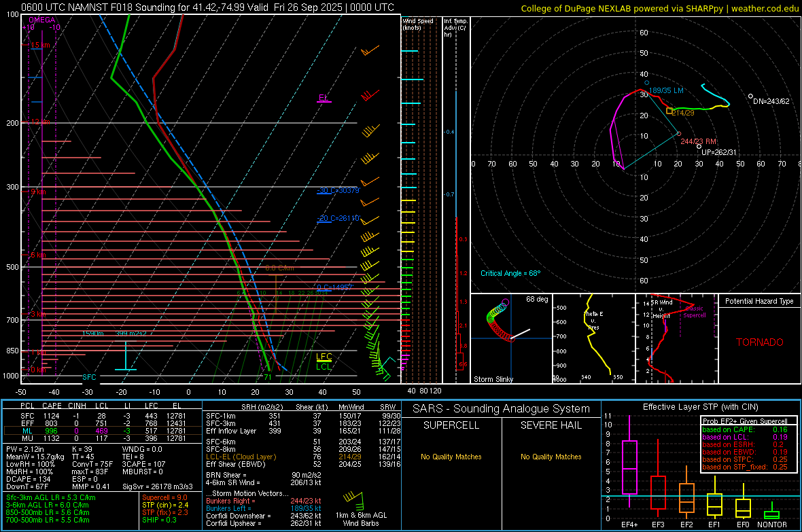Click the orange 'LCL-EL (Cloud Layer)' row
This screenshot has height=532, width=802.
[x=303, y=457]
